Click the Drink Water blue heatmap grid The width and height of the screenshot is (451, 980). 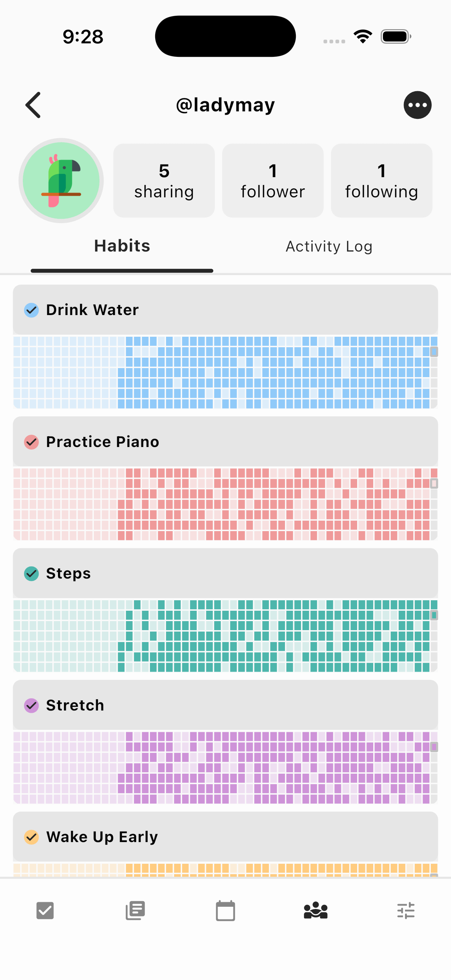[225, 372]
